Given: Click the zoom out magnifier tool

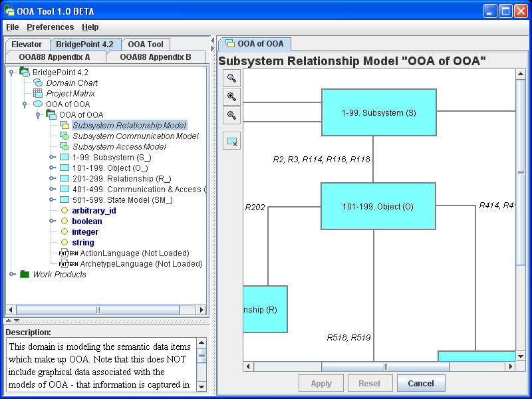Looking at the screenshot, I should tap(231, 115).
